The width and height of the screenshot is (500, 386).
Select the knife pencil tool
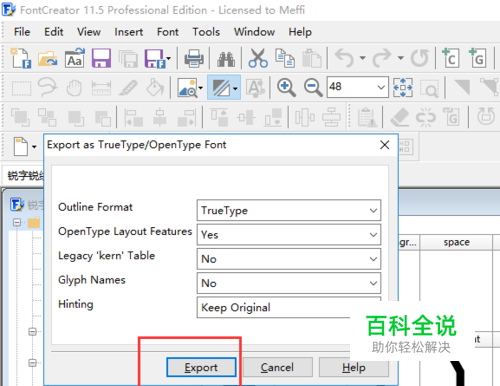point(128,88)
